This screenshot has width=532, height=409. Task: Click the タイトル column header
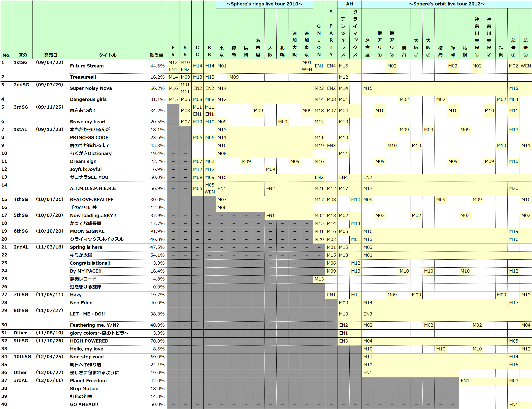point(107,55)
